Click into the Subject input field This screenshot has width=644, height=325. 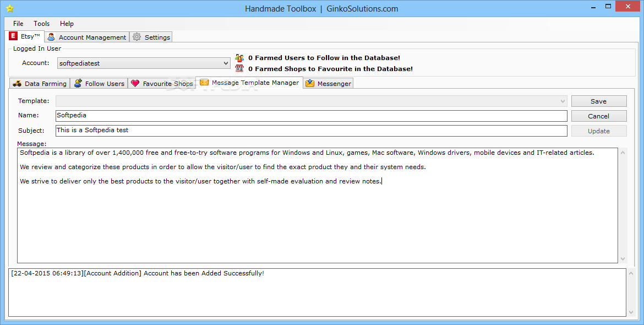tap(312, 131)
